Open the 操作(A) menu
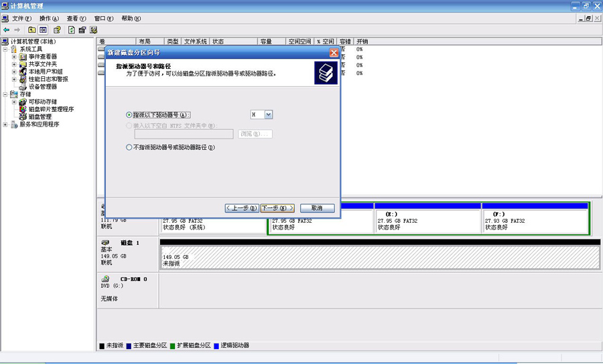 click(49, 19)
